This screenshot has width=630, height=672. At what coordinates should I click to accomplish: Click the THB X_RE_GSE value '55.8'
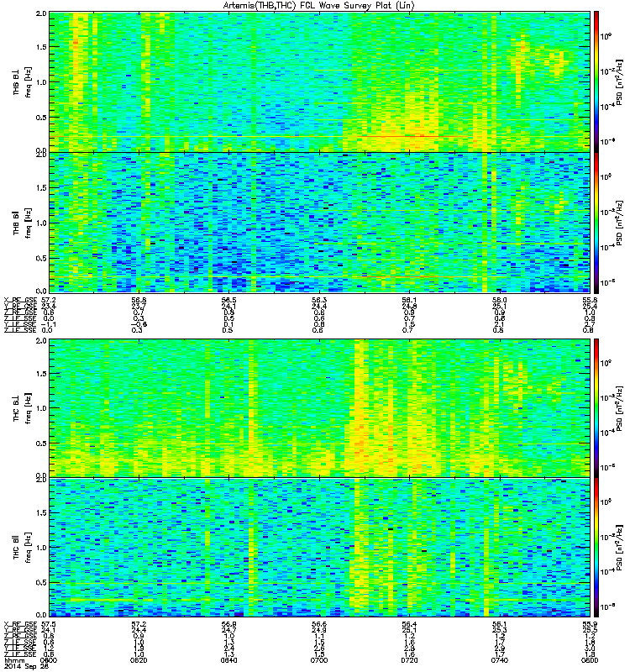[x=590, y=300]
